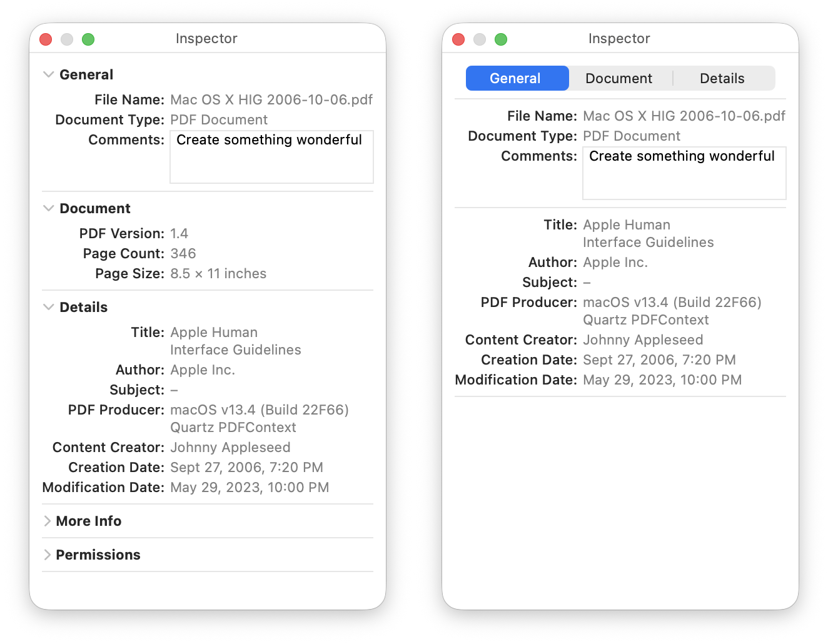Zoom the right Inspector with green button
Viewport: 828px width, 644px height.
click(501, 39)
